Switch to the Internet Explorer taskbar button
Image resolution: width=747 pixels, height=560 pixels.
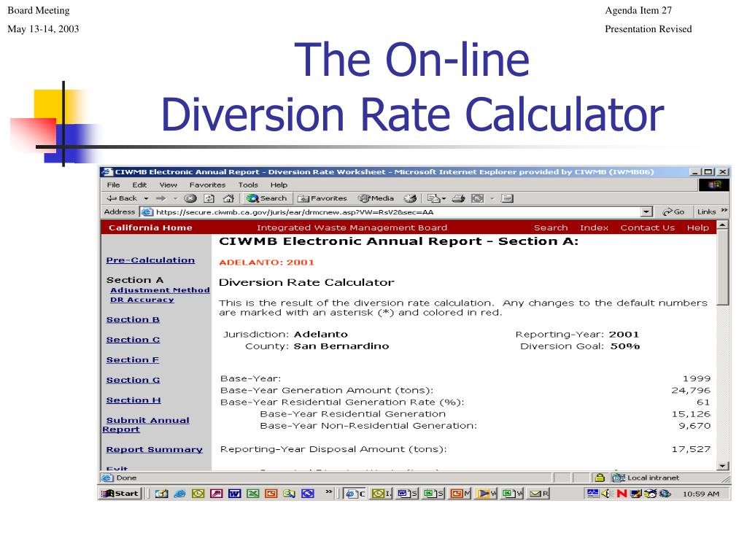point(355,494)
